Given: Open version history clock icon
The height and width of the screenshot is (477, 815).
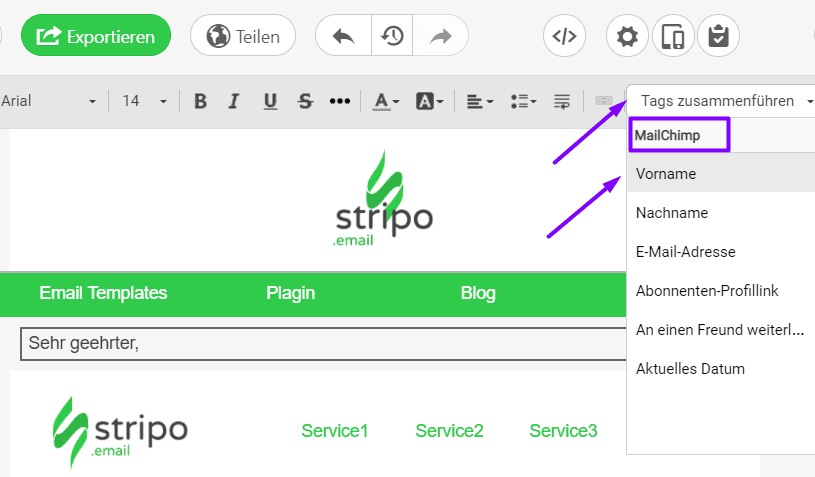Looking at the screenshot, I should (x=392, y=37).
